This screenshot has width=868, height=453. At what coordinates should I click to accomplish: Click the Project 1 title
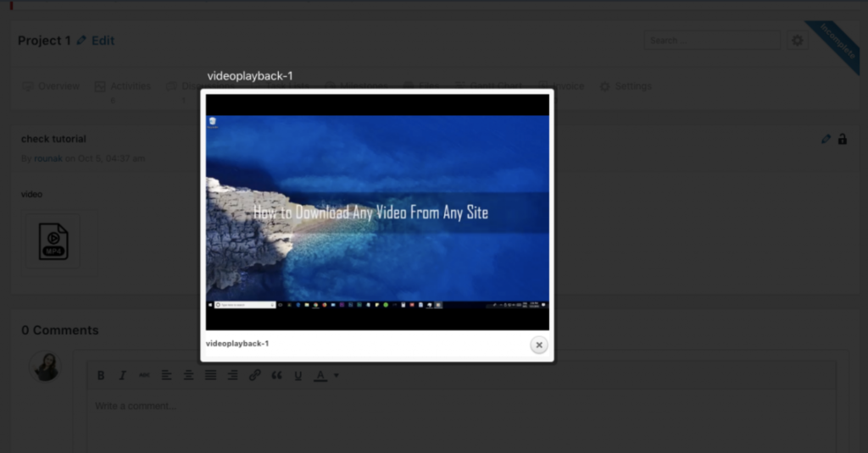click(x=44, y=41)
